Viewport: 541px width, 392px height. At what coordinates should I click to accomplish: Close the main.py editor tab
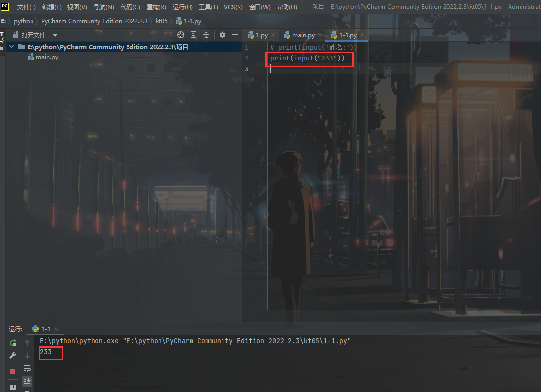(x=320, y=35)
